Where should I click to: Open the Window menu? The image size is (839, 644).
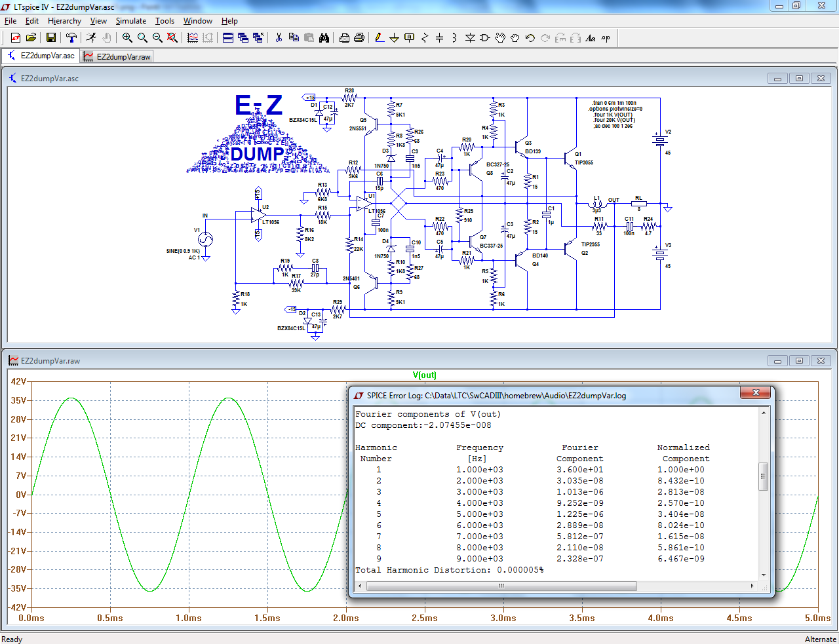click(197, 21)
